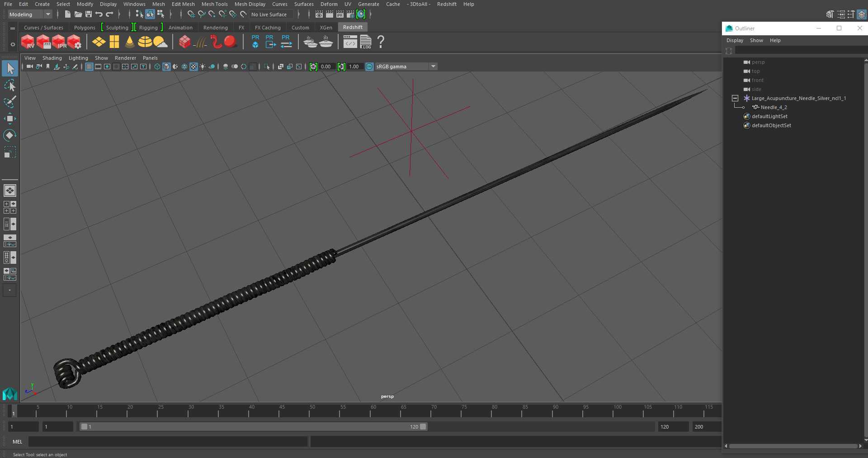Create a Redshift proxy with the first PR icon

255,42
